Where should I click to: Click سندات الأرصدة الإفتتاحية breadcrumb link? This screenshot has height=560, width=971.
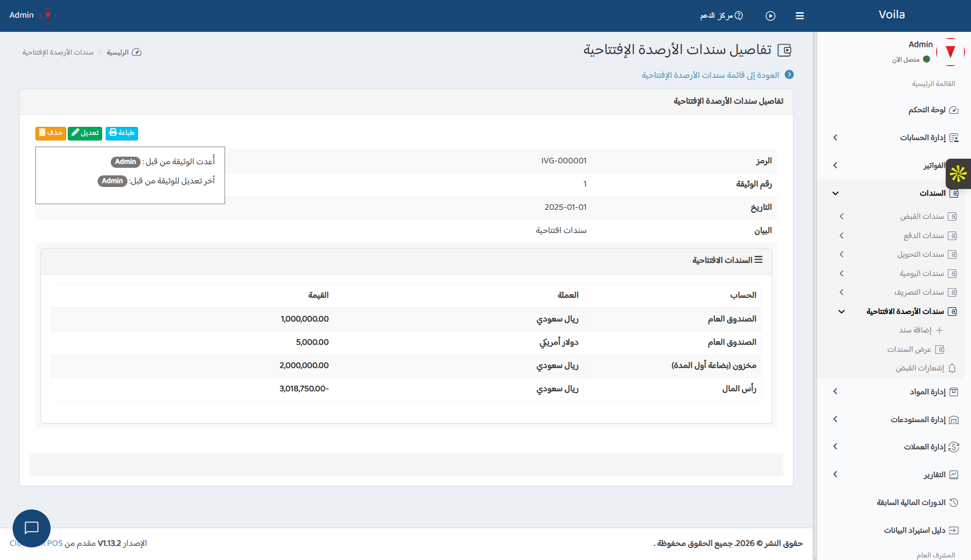click(58, 52)
